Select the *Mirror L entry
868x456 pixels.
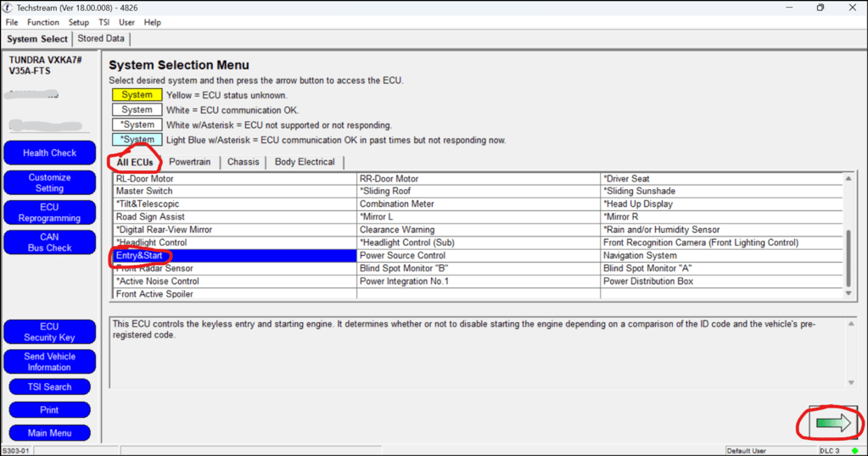pos(479,217)
